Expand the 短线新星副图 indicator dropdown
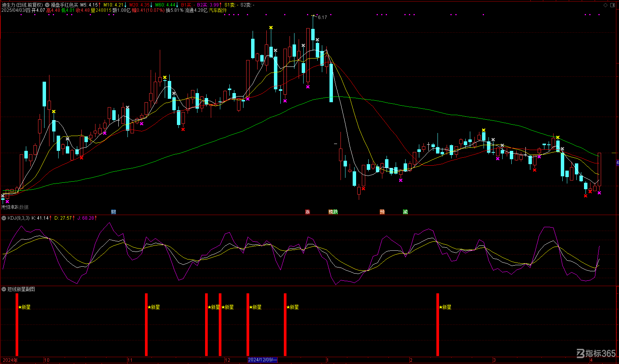This screenshot has width=619, height=364. [x=4, y=289]
